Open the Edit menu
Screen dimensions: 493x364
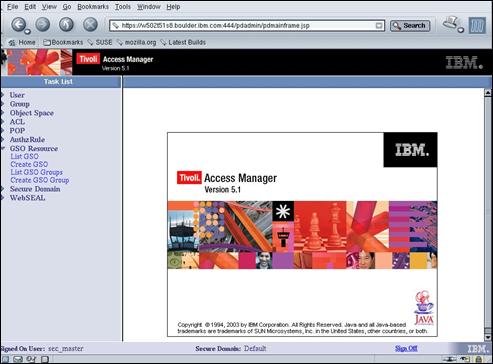point(30,7)
